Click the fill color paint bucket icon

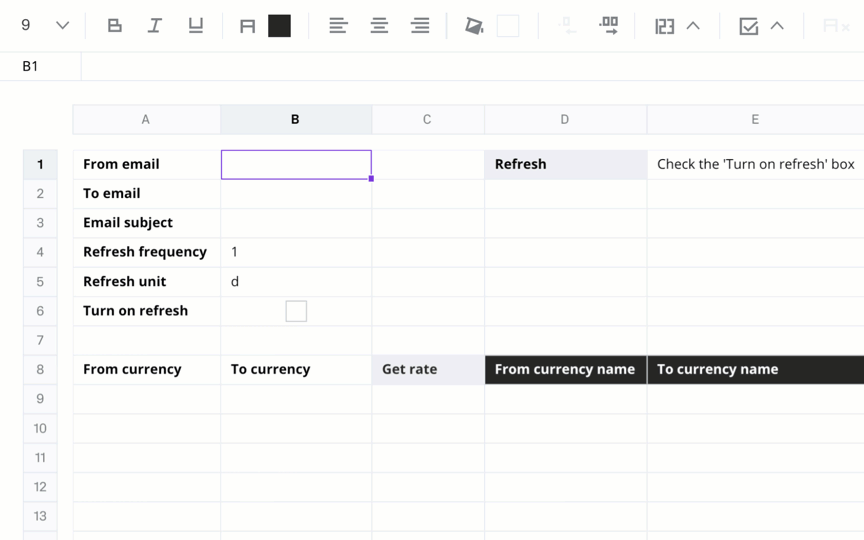coord(474,26)
